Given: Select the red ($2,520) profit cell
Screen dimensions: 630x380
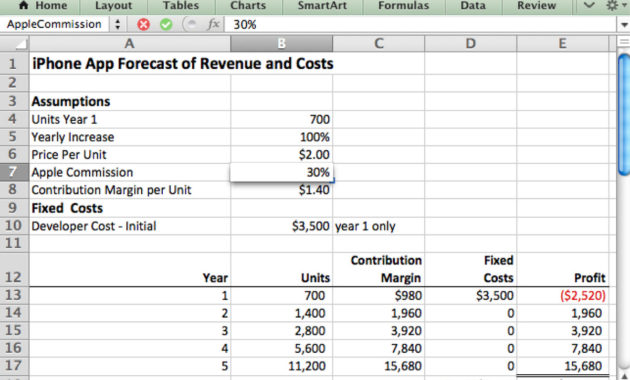Looking at the screenshot, I should [562, 296].
